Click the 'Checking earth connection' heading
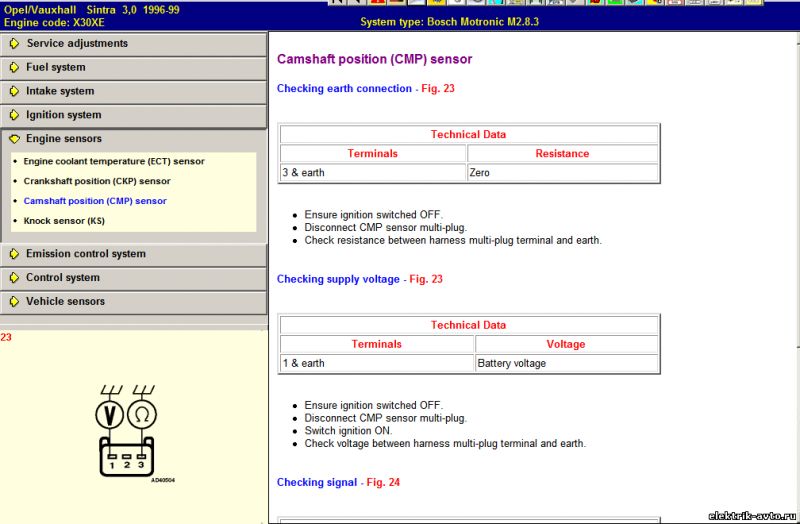The image size is (800, 524). coord(344,88)
